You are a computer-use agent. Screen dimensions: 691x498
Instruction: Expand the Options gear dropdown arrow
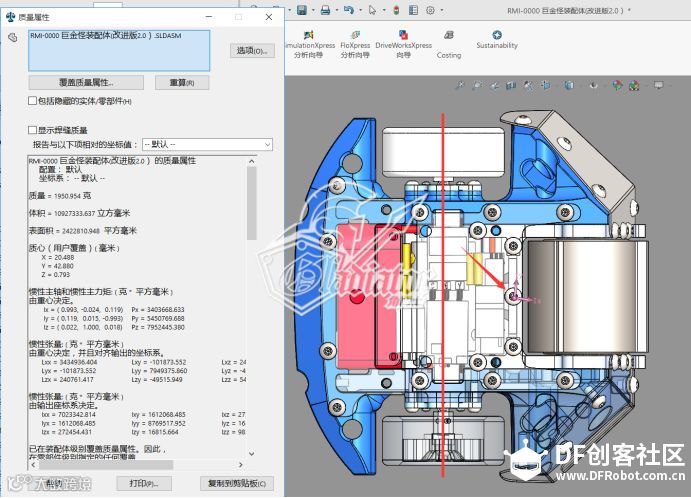[x=442, y=10]
